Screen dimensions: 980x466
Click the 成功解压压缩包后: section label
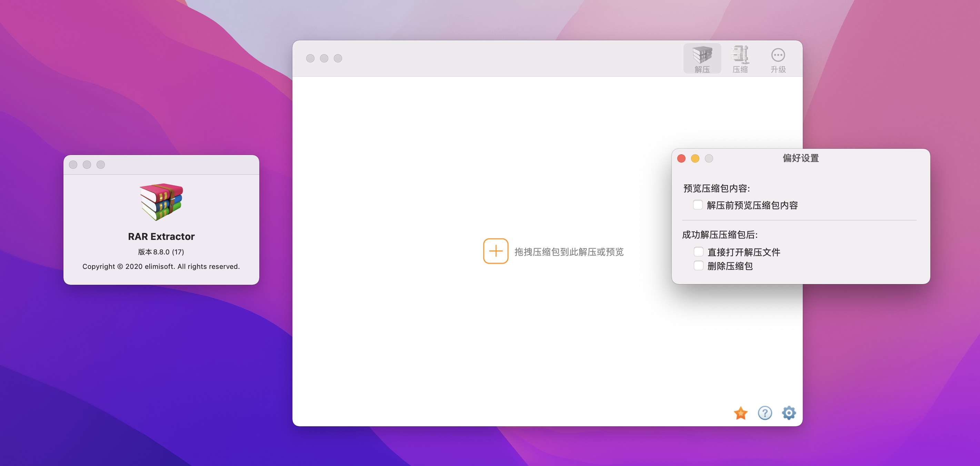720,235
